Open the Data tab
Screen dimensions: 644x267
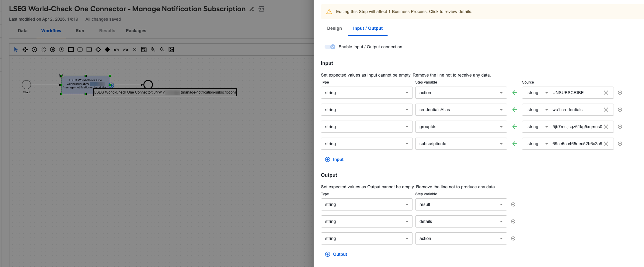[23, 31]
